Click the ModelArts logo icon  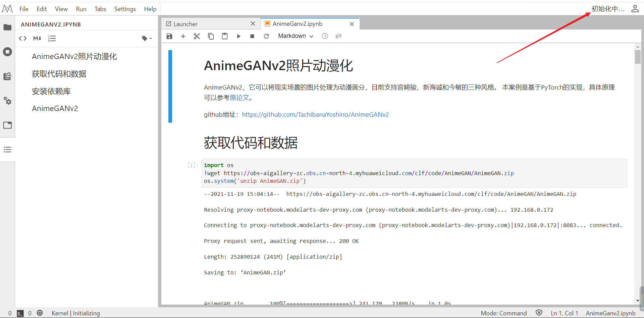(x=7, y=8)
